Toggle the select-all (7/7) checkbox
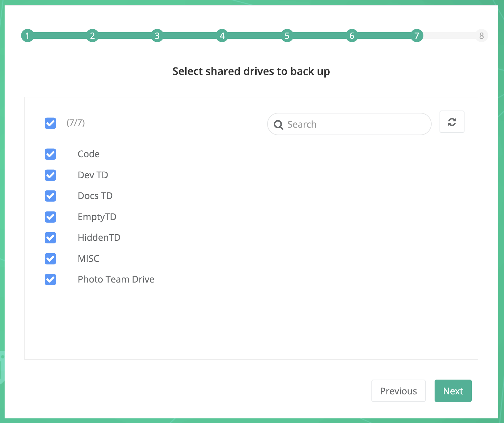504x423 pixels. coord(50,123)
